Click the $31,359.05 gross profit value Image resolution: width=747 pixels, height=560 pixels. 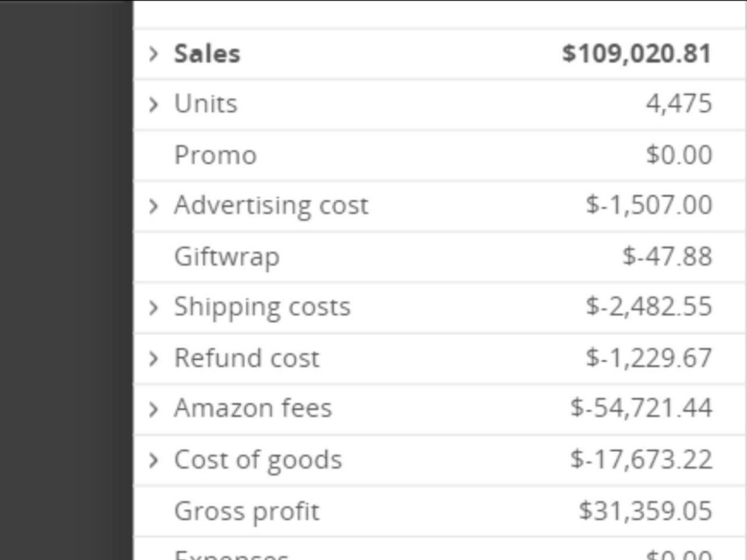click(645, 511)
